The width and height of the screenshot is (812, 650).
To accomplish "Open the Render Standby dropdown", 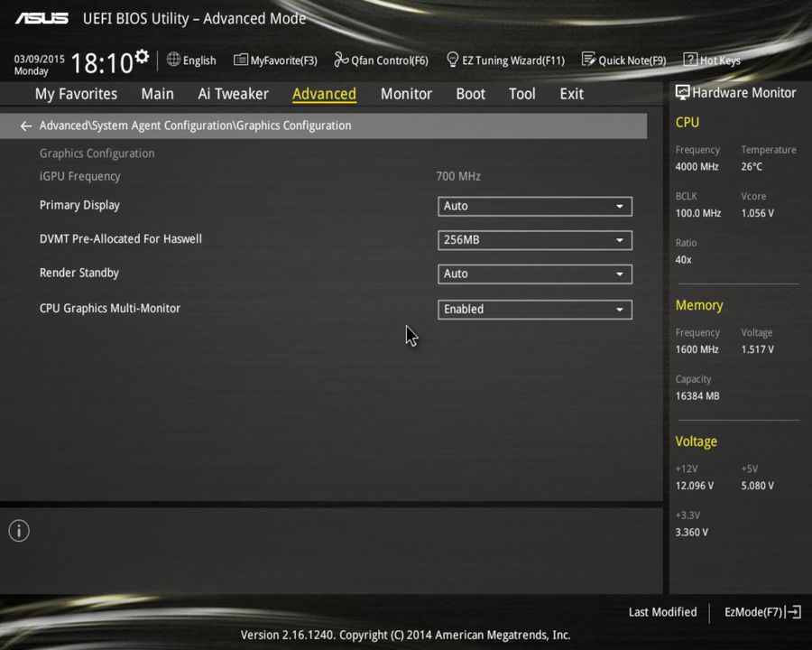I will pyautogui.click(x=534, y=274).
